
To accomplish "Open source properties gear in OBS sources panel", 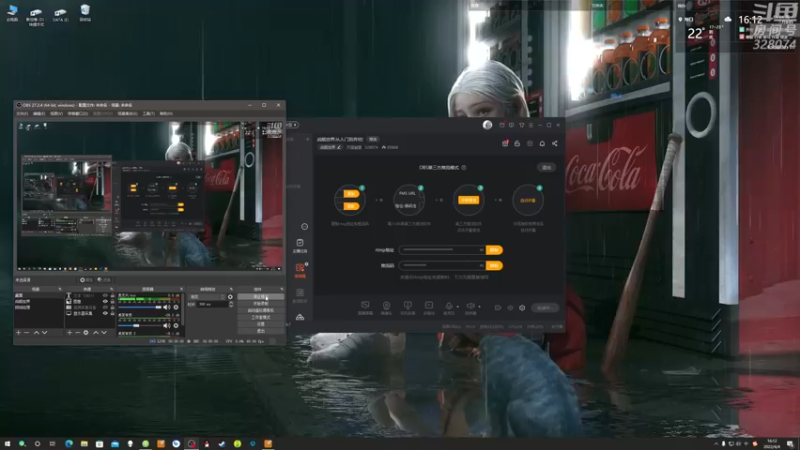I will click(86, 333).
